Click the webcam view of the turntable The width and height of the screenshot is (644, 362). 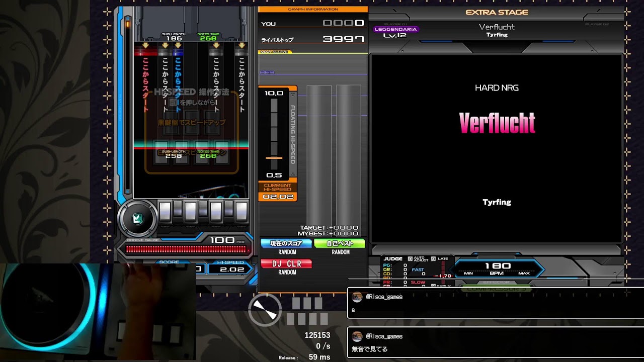pos(98,311)
